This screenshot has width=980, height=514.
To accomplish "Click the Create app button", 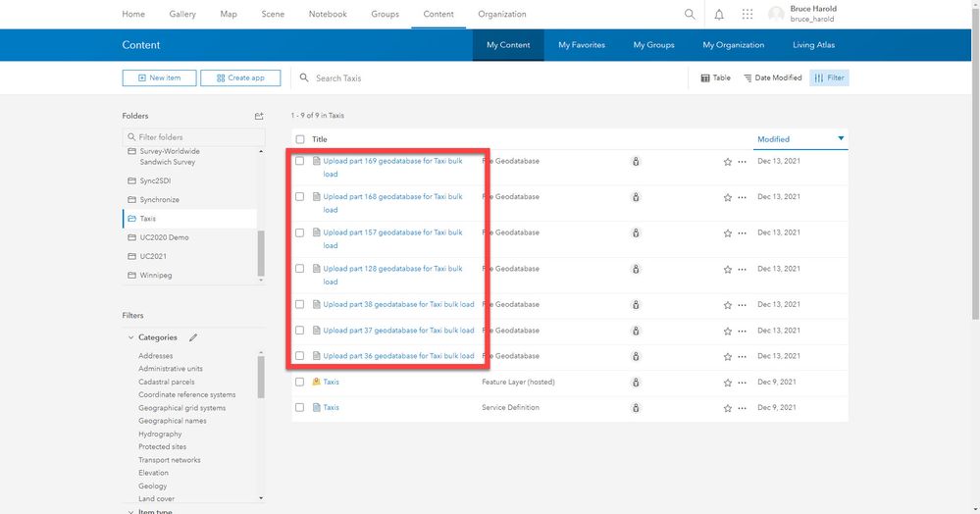I will [240, 78].
